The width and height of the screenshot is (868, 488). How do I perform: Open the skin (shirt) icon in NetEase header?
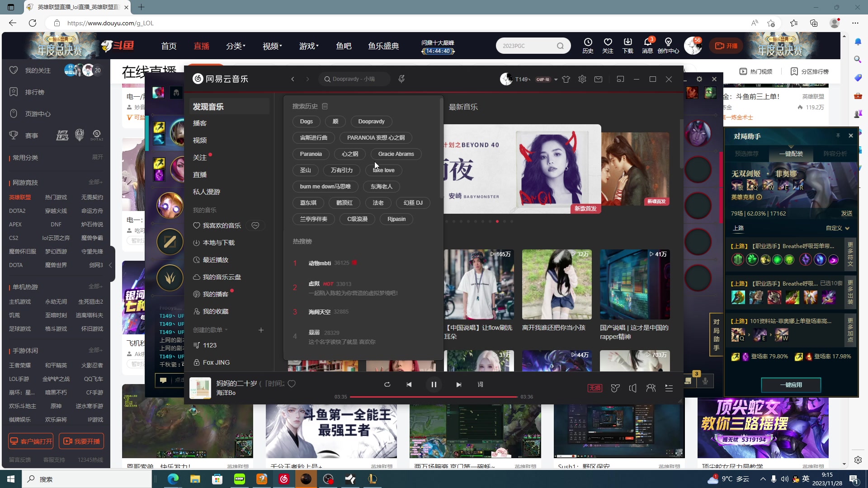click(566, 79)
